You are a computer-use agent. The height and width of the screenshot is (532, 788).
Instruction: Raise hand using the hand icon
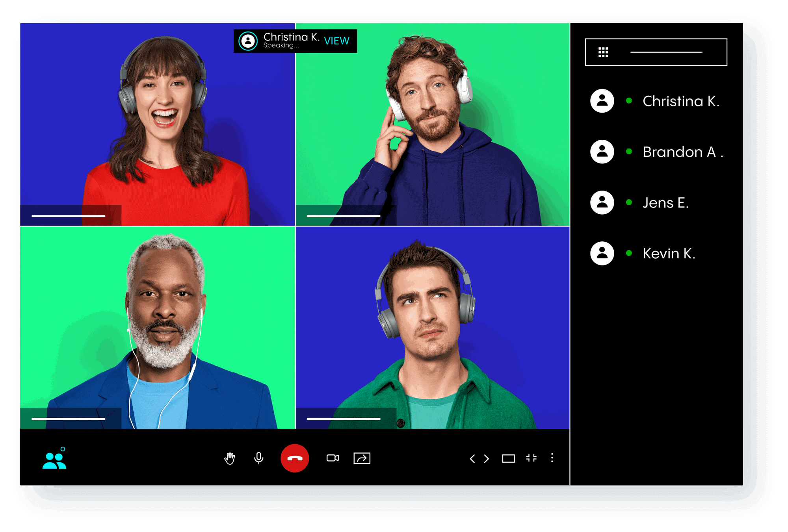[x=230, y=458]
